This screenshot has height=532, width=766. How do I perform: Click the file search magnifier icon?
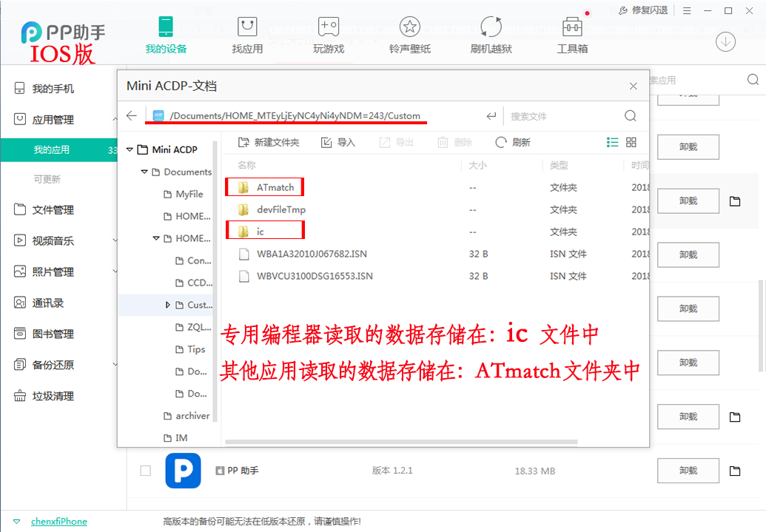tap(630, 115)
